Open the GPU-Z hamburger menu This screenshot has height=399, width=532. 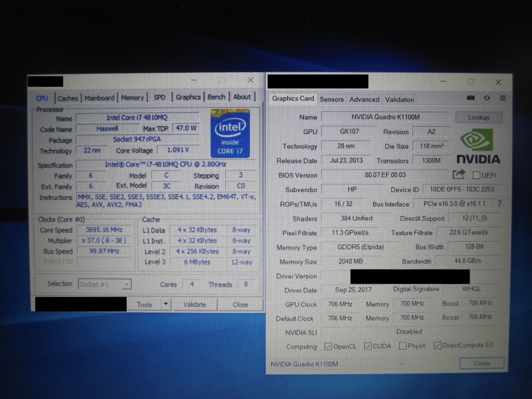point(503,98)
